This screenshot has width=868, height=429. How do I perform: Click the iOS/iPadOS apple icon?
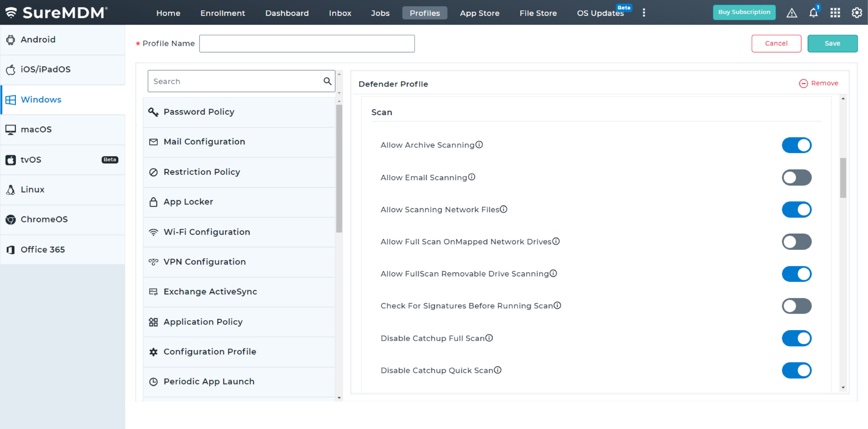(11, 69)
